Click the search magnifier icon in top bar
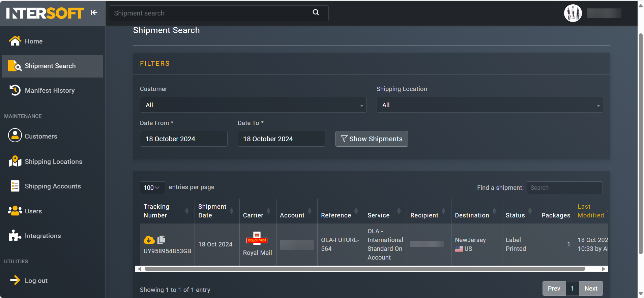Image resolution: width=644 pixels, height=298 pixels. (x=316, y=12)
